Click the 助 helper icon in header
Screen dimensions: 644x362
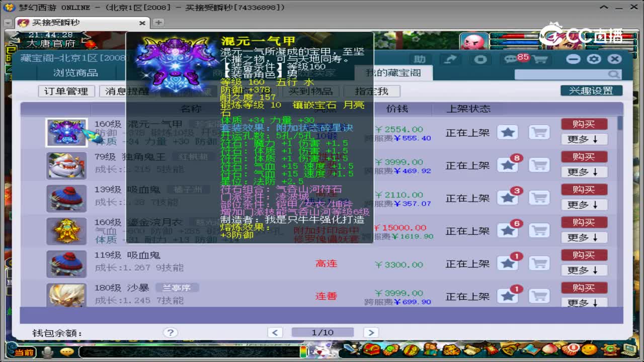click(x=420, y=59)
